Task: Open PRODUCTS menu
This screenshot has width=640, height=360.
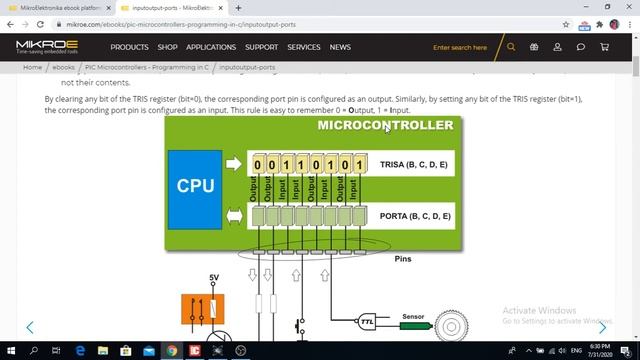Action: point(129,47)
